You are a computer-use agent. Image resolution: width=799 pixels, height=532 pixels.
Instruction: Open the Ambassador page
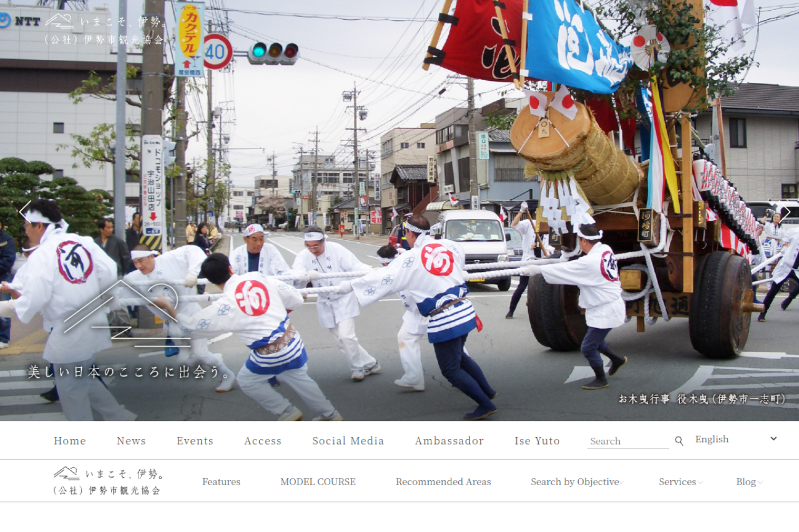(449, 441)
